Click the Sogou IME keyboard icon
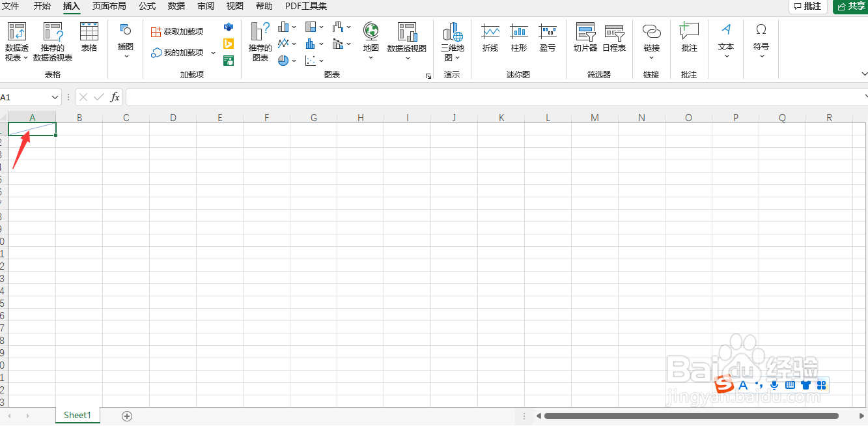868x426 pixels. click(790, 385)
